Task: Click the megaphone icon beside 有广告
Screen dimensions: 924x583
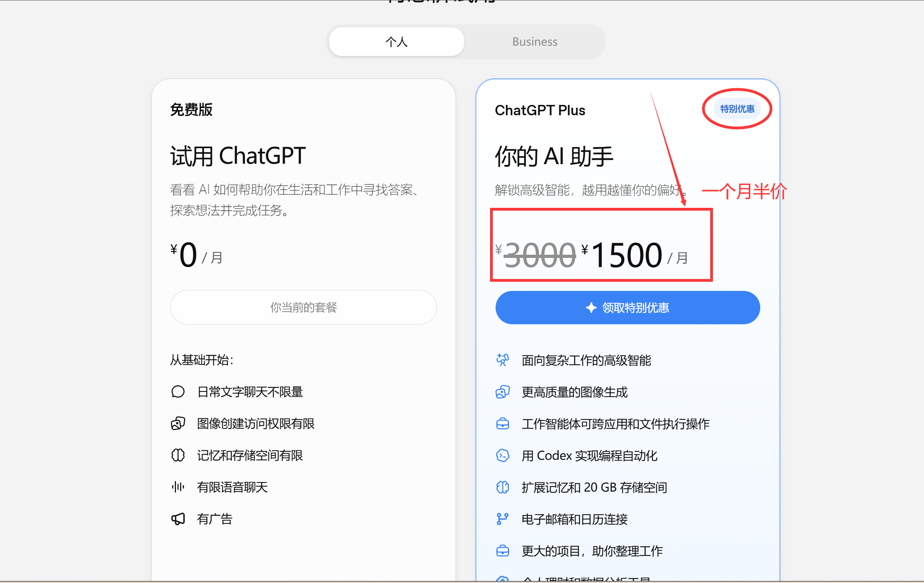Action: [x=178, y=519]
